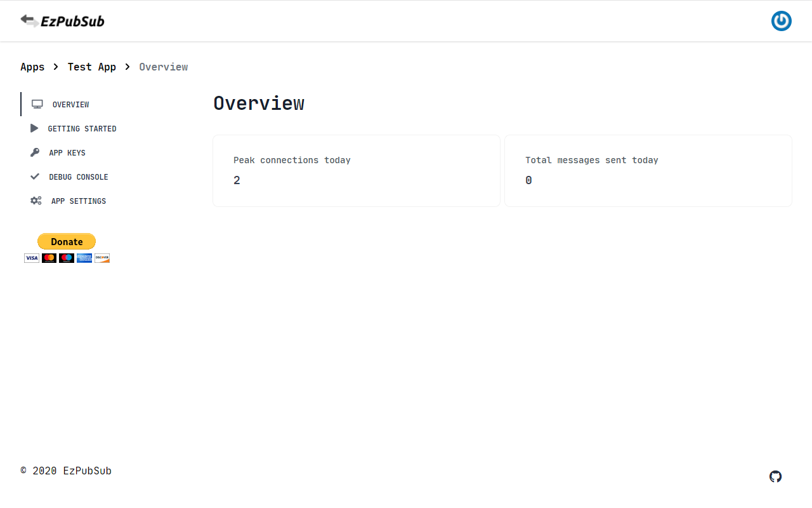Open the GitHub icon in footer

[775, 476]
